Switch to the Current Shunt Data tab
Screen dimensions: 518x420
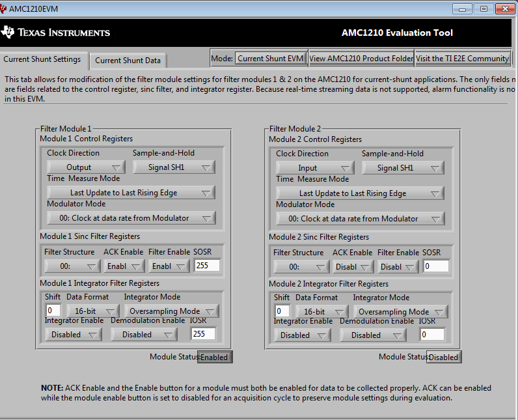point(128,61)
